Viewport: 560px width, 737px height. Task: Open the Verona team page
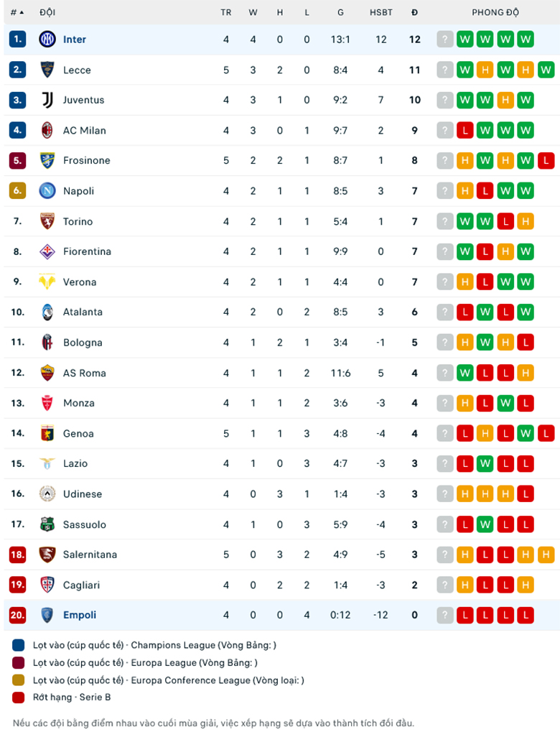pyautogui.click(x=80, y=282)
